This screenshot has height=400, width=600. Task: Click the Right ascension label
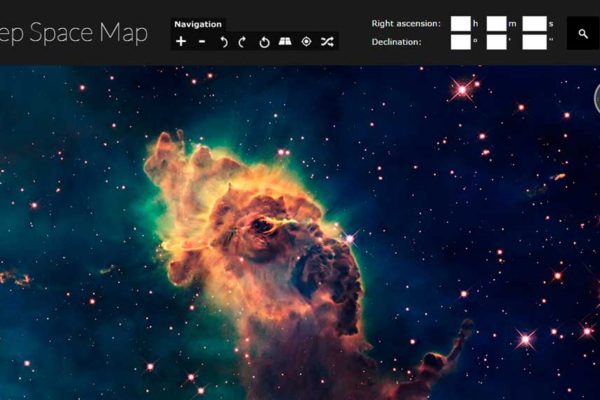pyautogui.click(x=406, y=23)
